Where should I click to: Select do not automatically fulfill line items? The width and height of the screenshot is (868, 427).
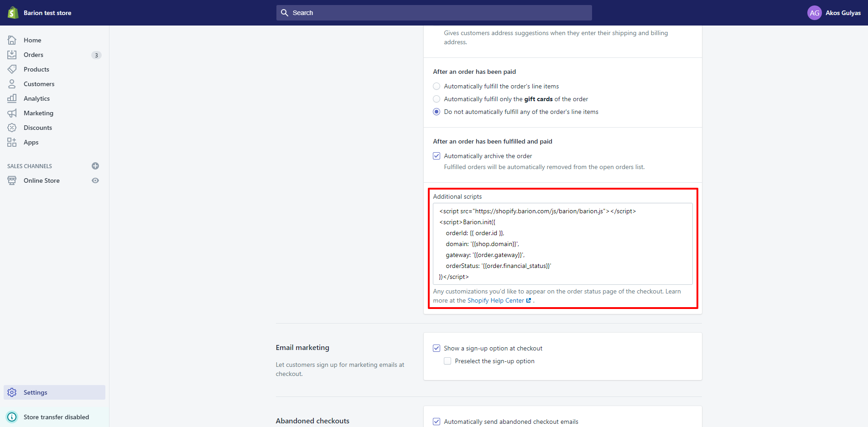tap(437, 112)
